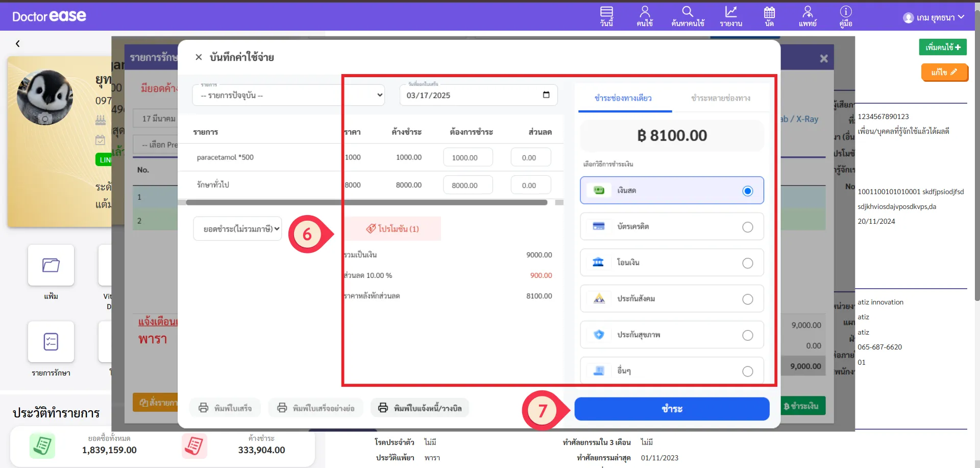This screenshot has height=468, width=980.
Task: Open the แฟ้ม folder icon
Action: point(51,265)
